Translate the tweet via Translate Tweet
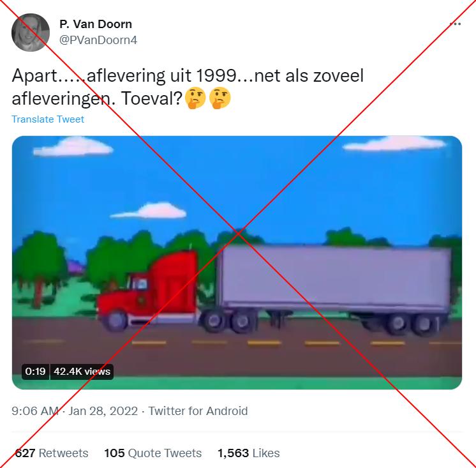This screenshot has height=468, width=476. [48, 119]
